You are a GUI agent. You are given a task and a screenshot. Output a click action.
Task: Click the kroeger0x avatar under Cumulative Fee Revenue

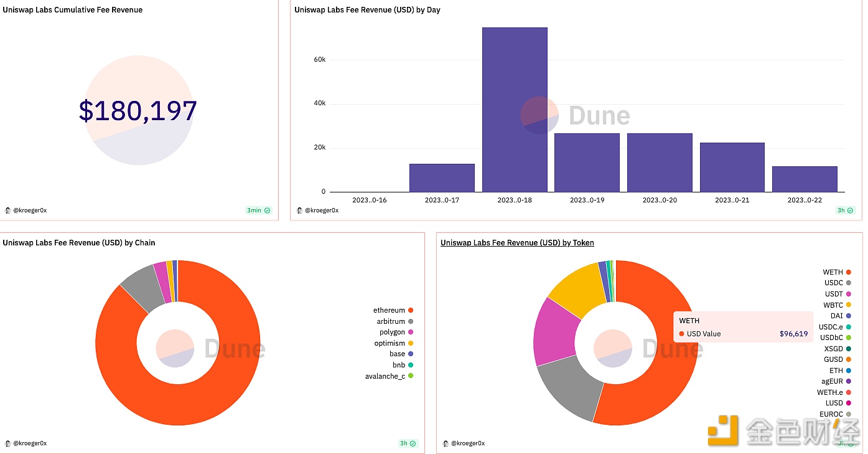(x=7, y=210)
